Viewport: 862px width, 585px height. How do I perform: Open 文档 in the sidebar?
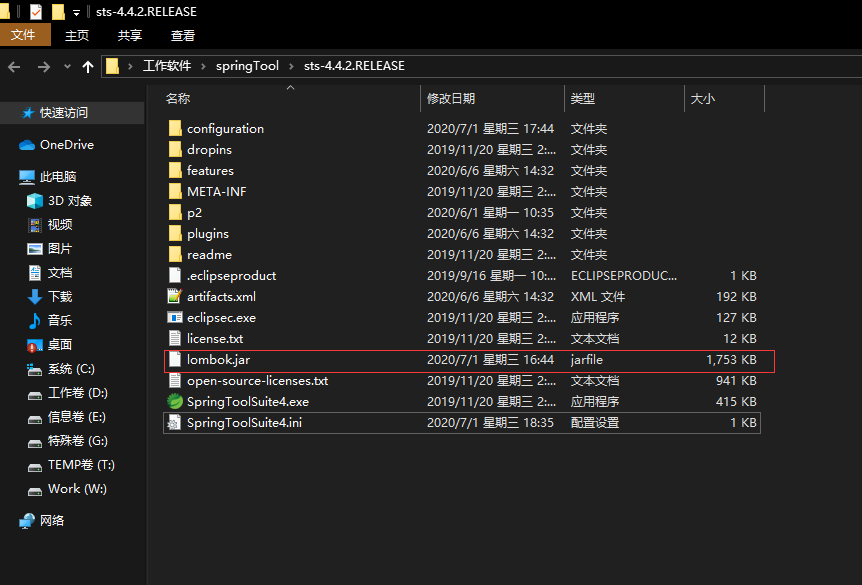tap(49, 273)
